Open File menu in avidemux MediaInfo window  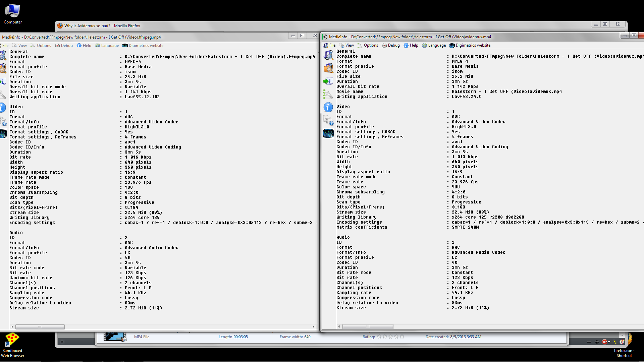[329, 45]
